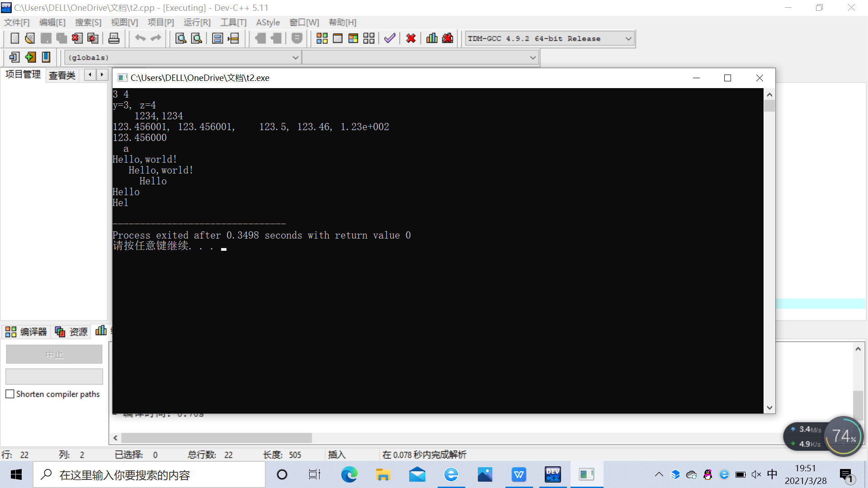
Task: Click the 中止 abort button
Action: [x=54, y=355]
